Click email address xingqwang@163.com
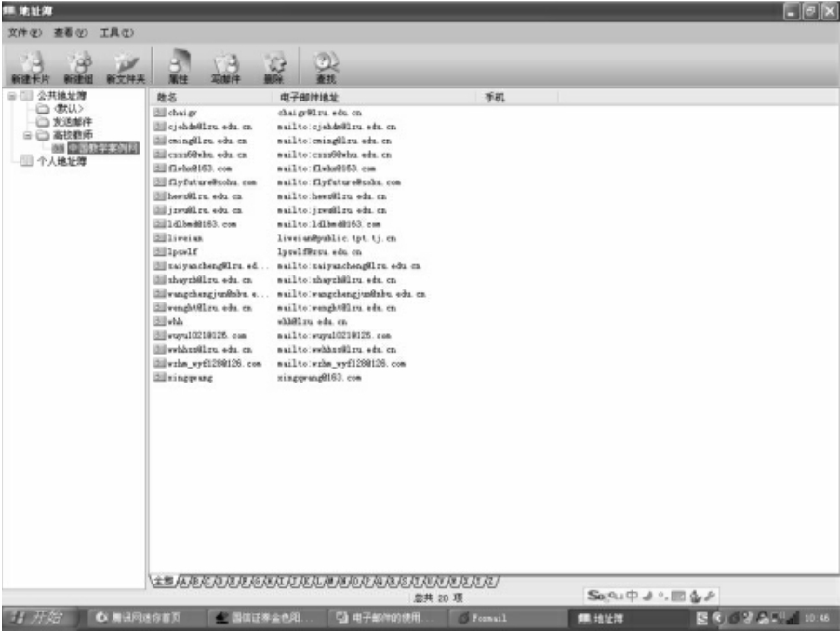 point(319,378)
